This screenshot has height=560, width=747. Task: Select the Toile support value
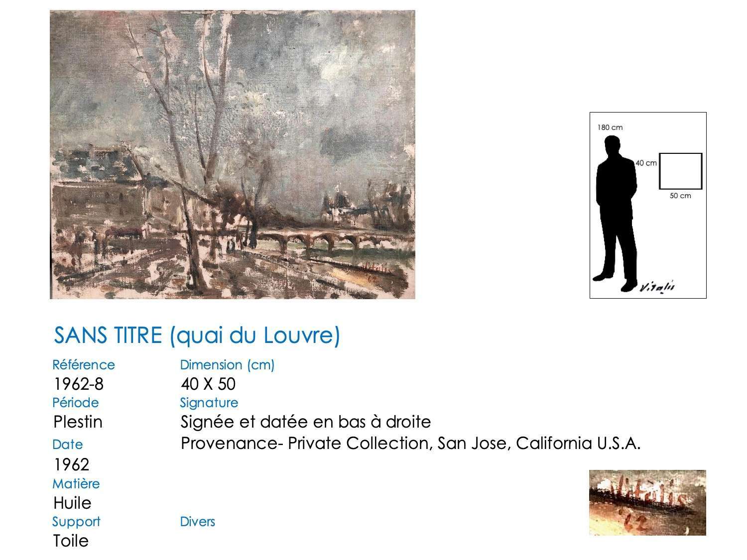pos(71,541)
